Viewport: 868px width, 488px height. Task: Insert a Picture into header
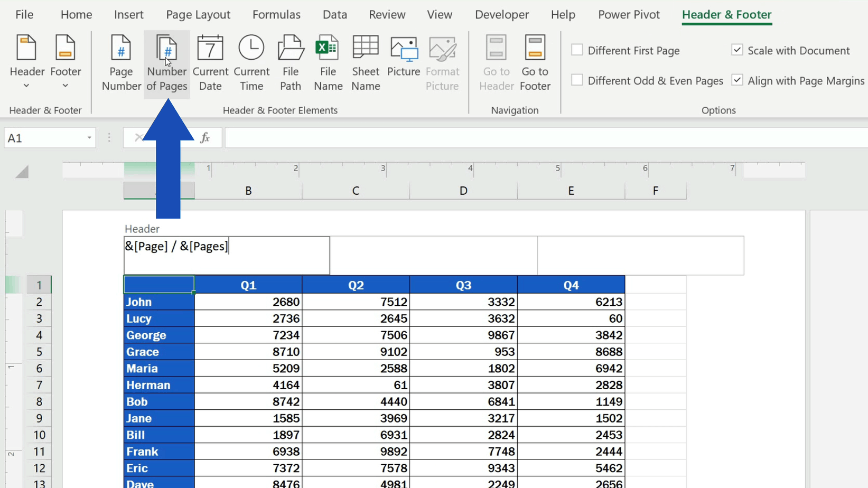[x=404, y=57]
